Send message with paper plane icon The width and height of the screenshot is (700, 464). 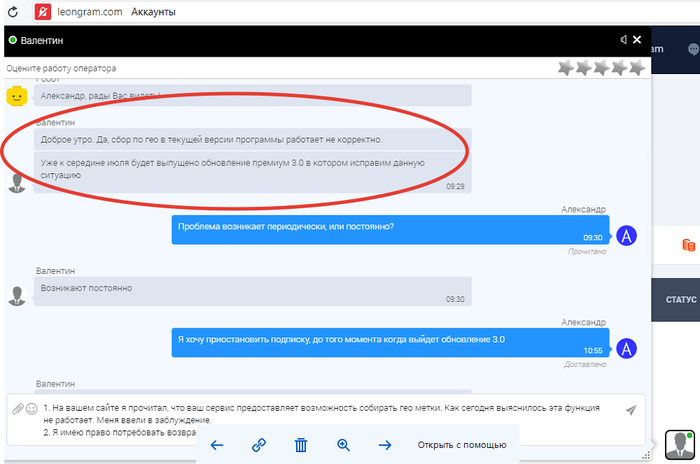pyautogui.click(x=631, y=410)
